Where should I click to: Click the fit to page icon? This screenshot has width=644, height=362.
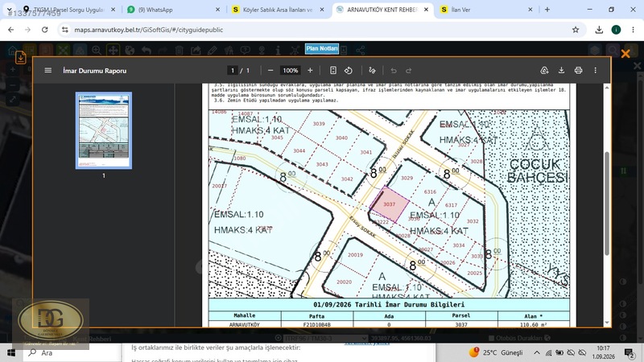(333, 71)
